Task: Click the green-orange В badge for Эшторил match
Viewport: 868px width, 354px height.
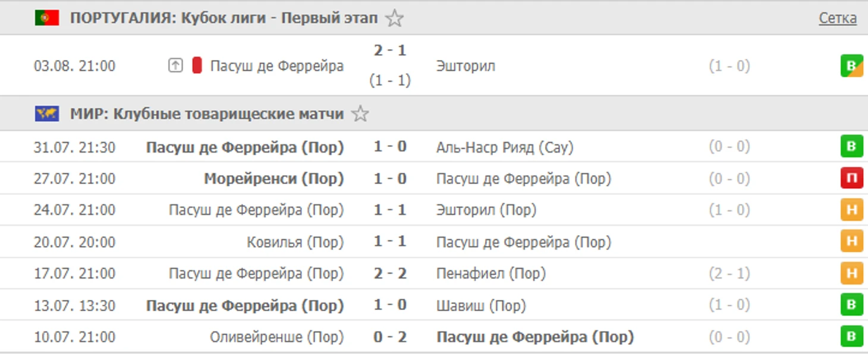Action: (851, 66)
